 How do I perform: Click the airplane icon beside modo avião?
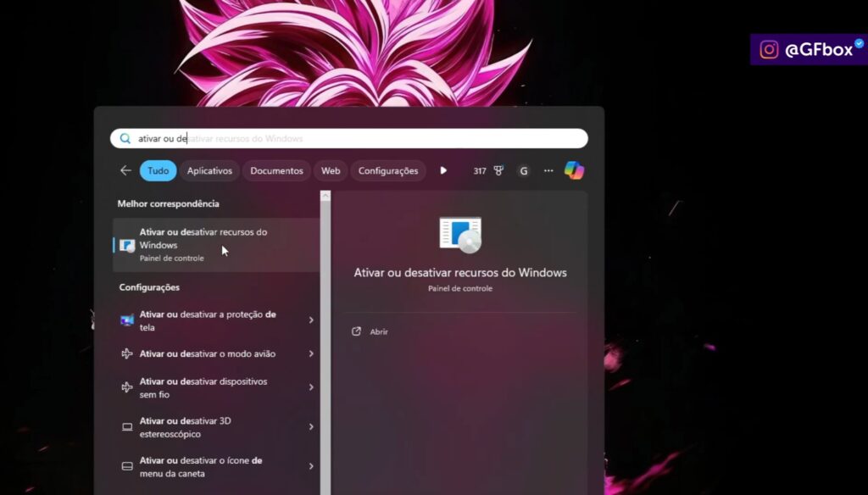pyautogui.click(x=127, y=353)
